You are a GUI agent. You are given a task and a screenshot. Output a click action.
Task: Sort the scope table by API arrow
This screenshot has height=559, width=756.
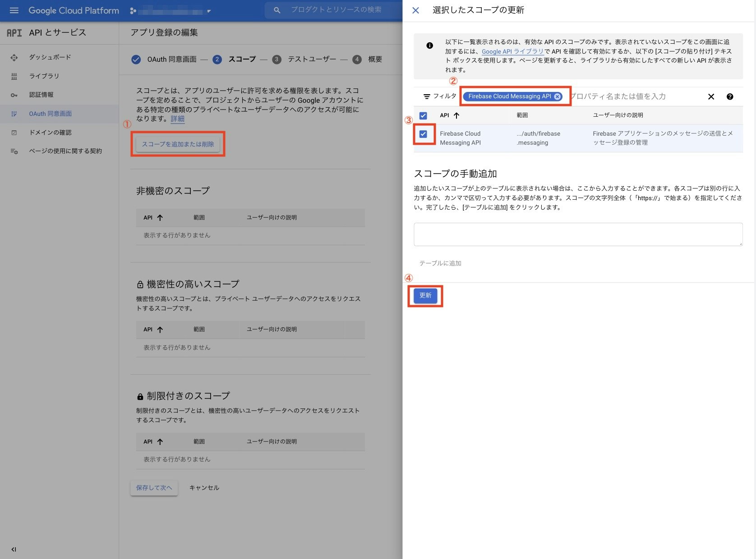[x=456, y=115]
